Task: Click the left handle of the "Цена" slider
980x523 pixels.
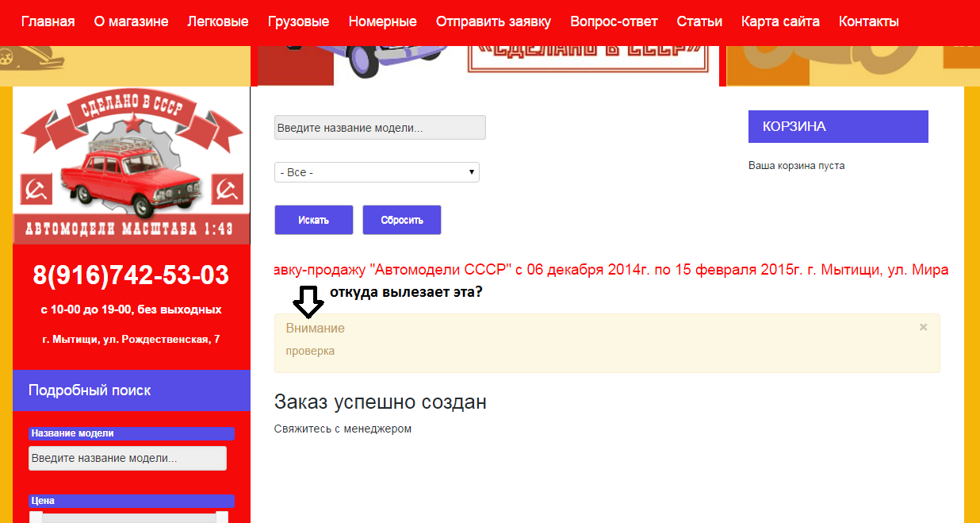Action: 36,517
